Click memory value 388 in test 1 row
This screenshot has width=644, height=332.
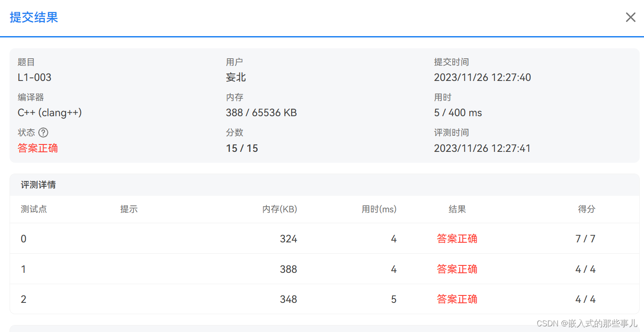coord(289,269)
